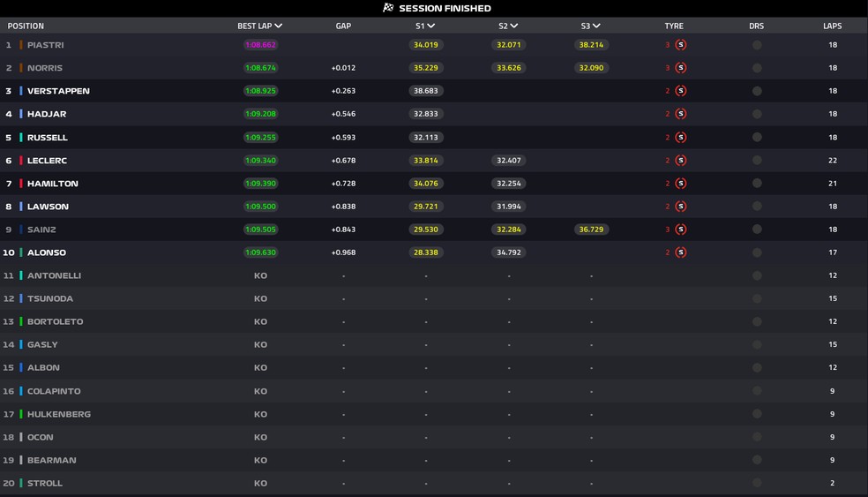868x497 pixels.
Task: Select driver Verstappen in the list
Action: [58, 91]
